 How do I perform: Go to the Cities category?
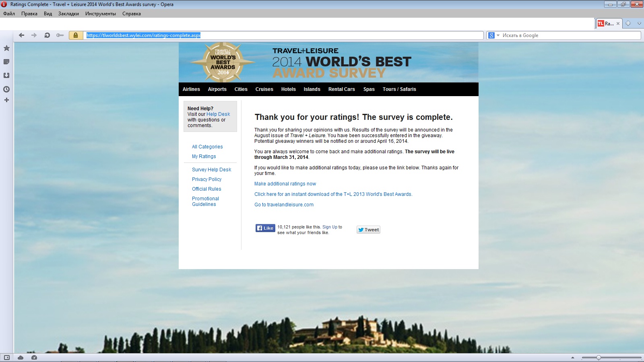pos(241,89)
